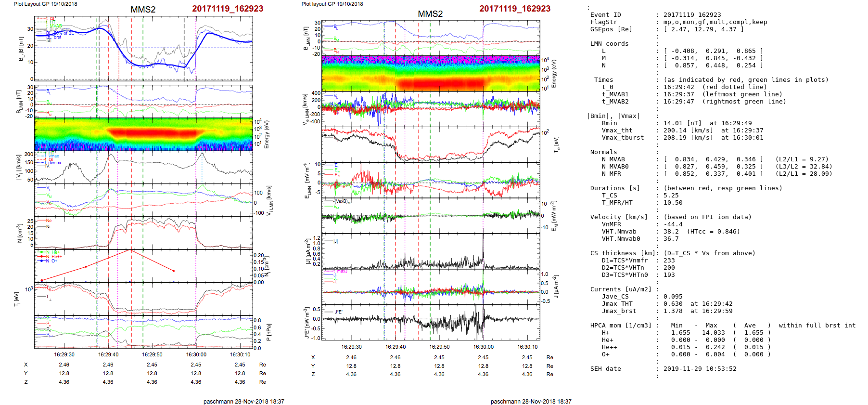Click the 'O+' row label in HPCA table

point(605,354)
